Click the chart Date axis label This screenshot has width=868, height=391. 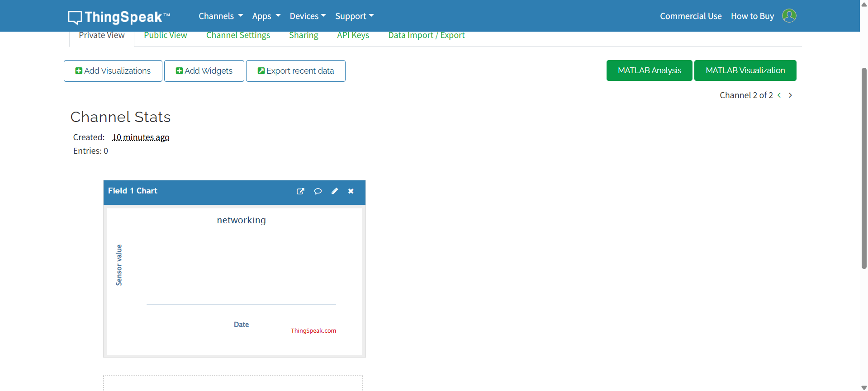click(x=242, y=325)
